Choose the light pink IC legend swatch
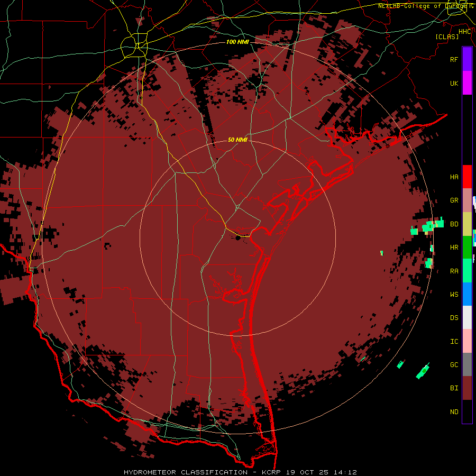476x476 pixels. [467, 341]
